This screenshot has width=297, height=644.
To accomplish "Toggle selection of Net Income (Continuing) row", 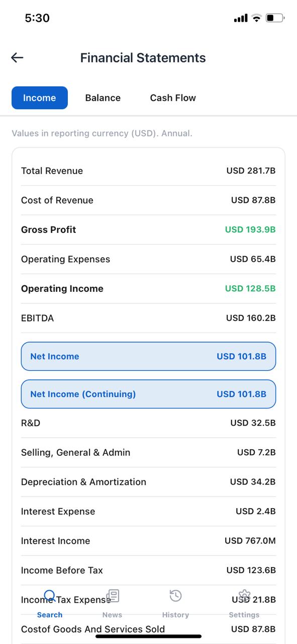I will click(148, 394).
